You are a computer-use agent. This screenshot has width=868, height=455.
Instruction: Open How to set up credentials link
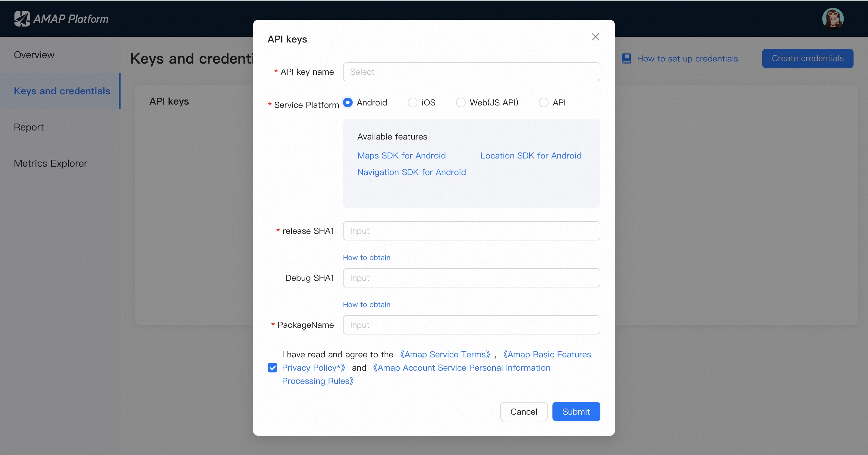tap(687, 58)
